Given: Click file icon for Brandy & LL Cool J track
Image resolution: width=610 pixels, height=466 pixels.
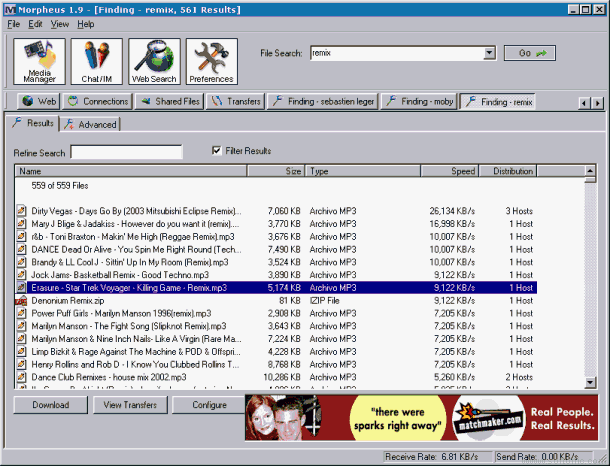Looking at the screenshot, I should pos(21,262).
